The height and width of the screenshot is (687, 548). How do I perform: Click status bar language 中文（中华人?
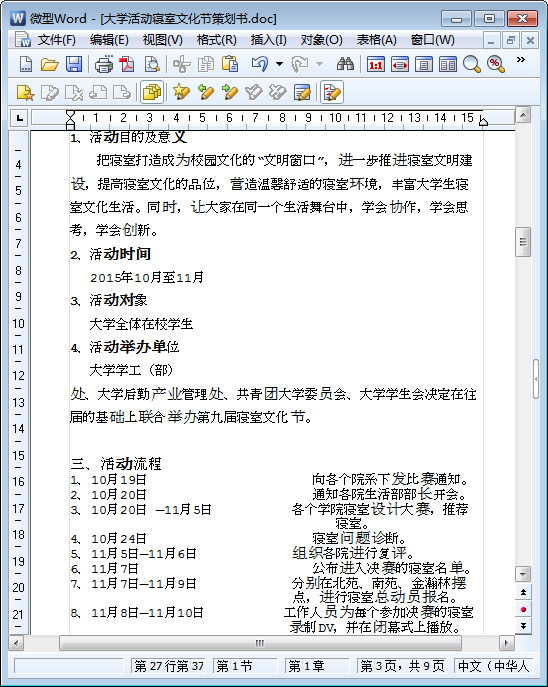click(x=494, y=666)
